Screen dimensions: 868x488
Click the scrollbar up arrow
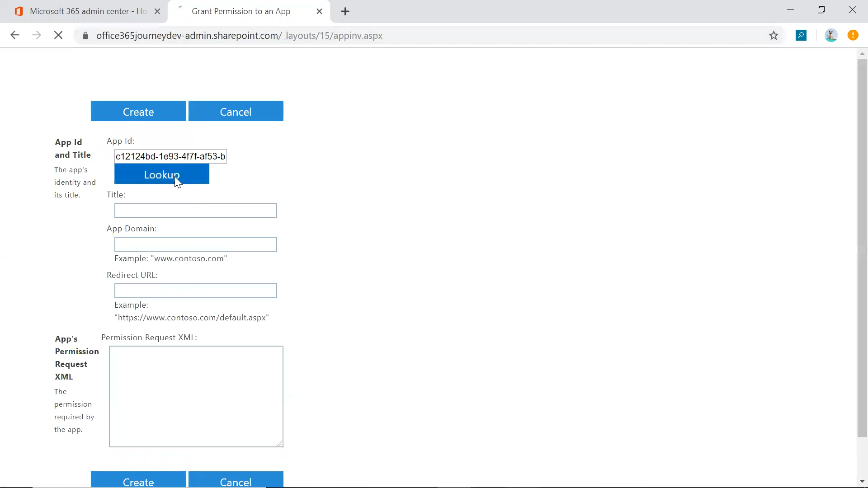[862, 54]
